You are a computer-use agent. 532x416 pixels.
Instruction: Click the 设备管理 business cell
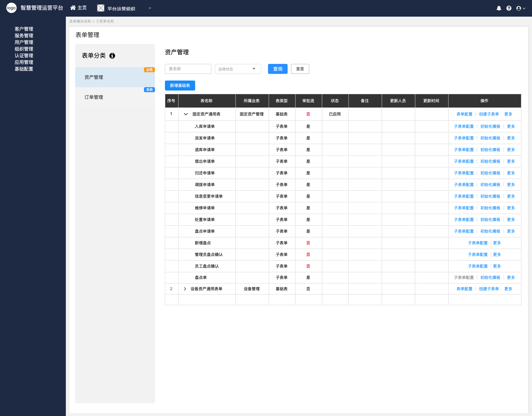[x=252, y=289]
